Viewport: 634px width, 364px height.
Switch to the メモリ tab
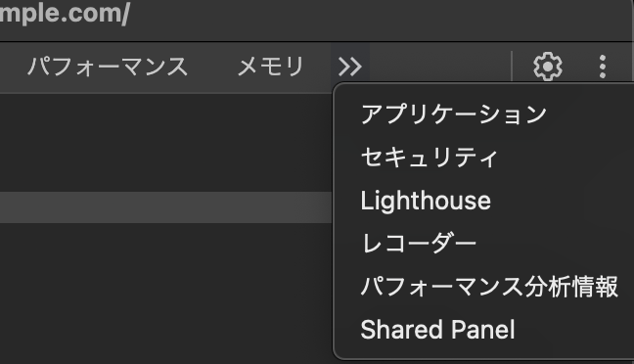[x=270, y=67]
